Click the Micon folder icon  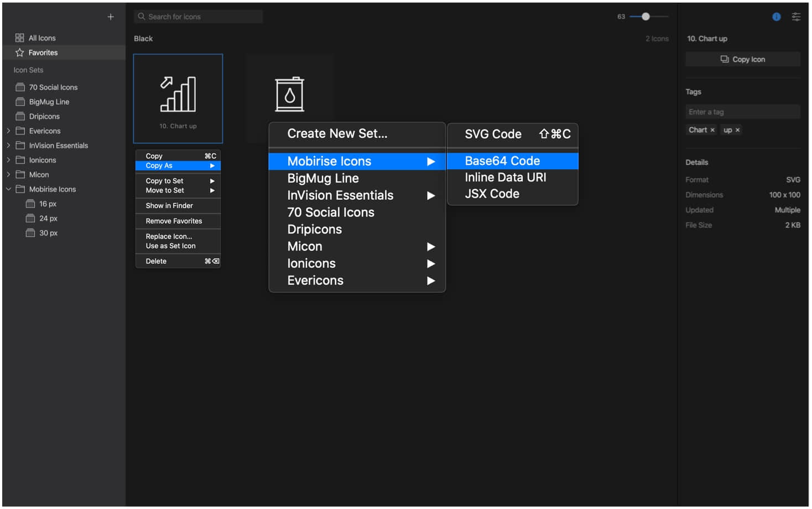pyautogui.click(x=20, y=174)
